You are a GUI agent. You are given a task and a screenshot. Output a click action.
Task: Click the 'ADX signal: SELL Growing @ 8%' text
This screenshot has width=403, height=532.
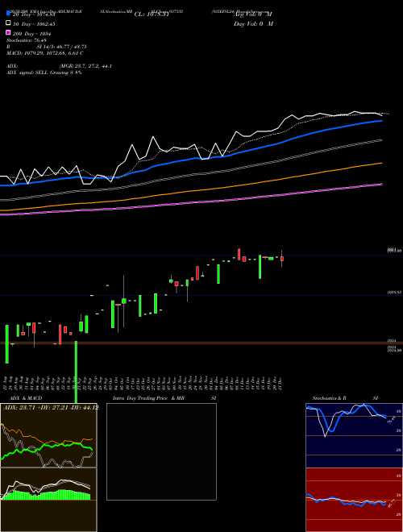pyautogui.click(x=44, y=73)
